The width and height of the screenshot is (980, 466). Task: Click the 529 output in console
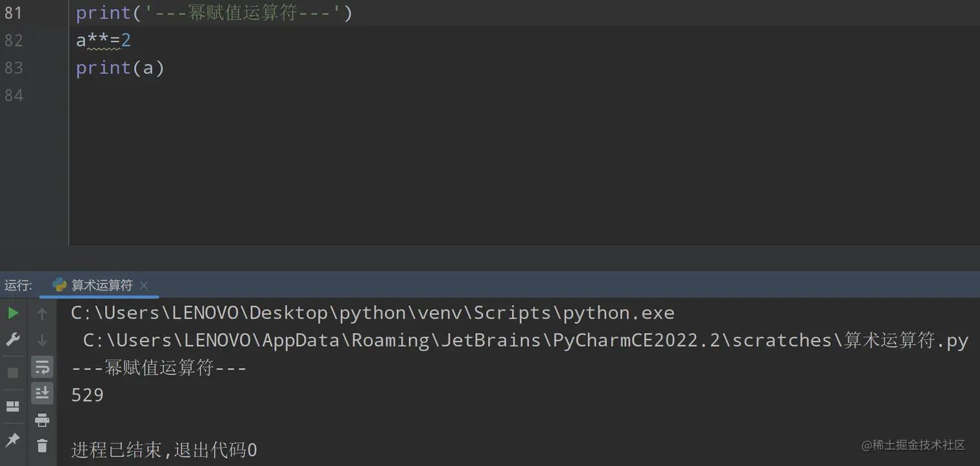coord(87,395)
